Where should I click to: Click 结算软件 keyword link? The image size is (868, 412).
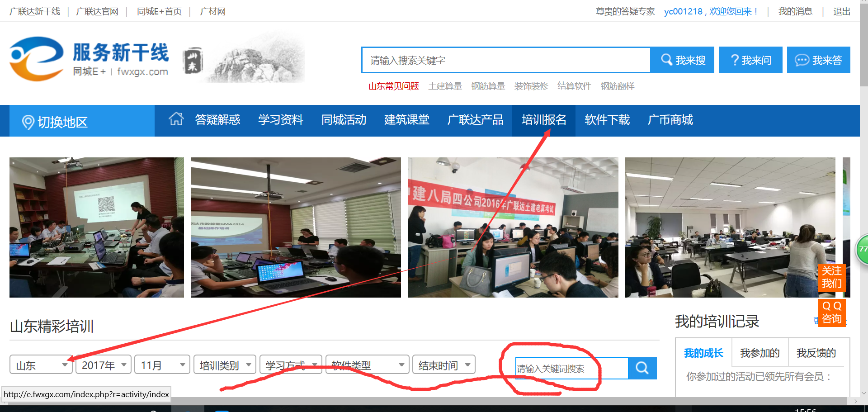point(574,86)
